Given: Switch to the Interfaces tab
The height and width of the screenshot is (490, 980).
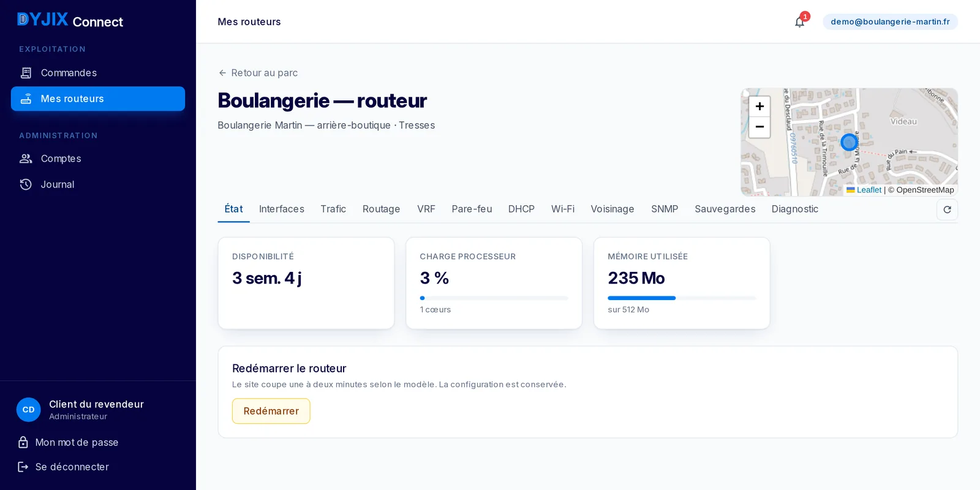Looking at the screenshot, I should click(282, 209).
